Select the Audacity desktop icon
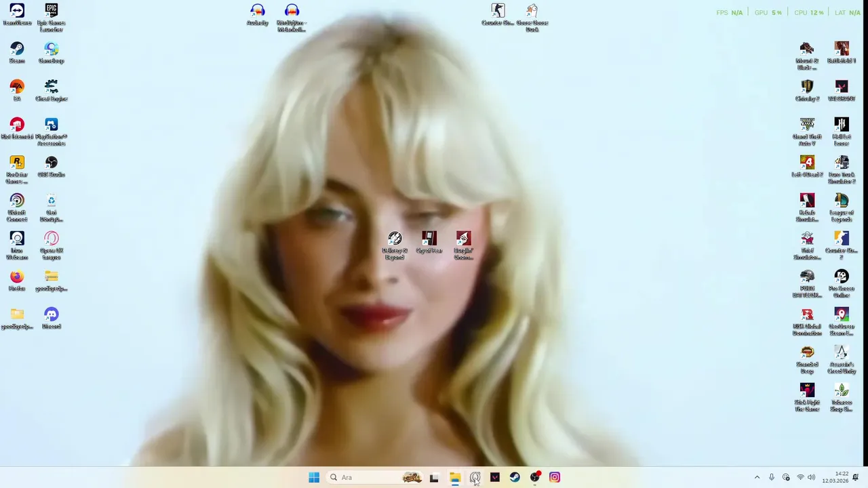Screen dimensions: 868x488 [258, 15]
